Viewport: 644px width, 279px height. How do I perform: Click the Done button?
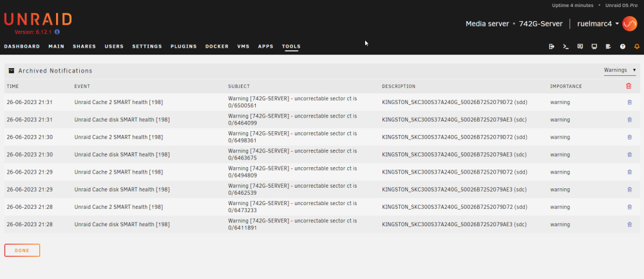(x=22, y=250)
